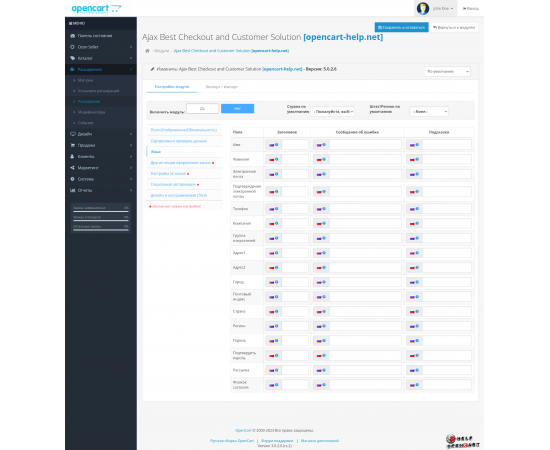Click Russian flag in Фамилия error cell
The width and height of the screenshot is (550, 450).
[319, 160]
